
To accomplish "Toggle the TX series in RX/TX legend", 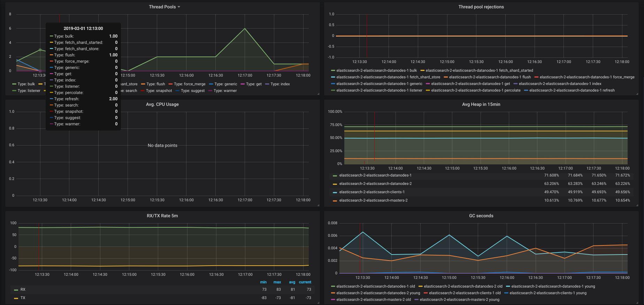I will tap(23, 298).
